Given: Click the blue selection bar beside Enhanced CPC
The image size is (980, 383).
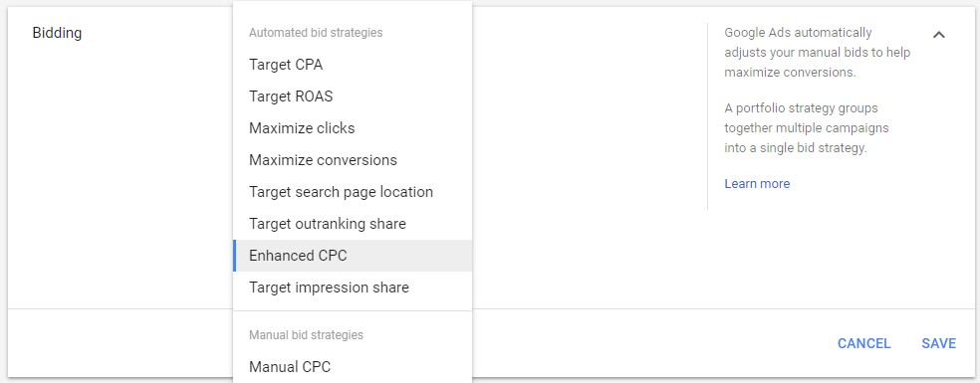Looking at the screenshot, I should 234,256.
